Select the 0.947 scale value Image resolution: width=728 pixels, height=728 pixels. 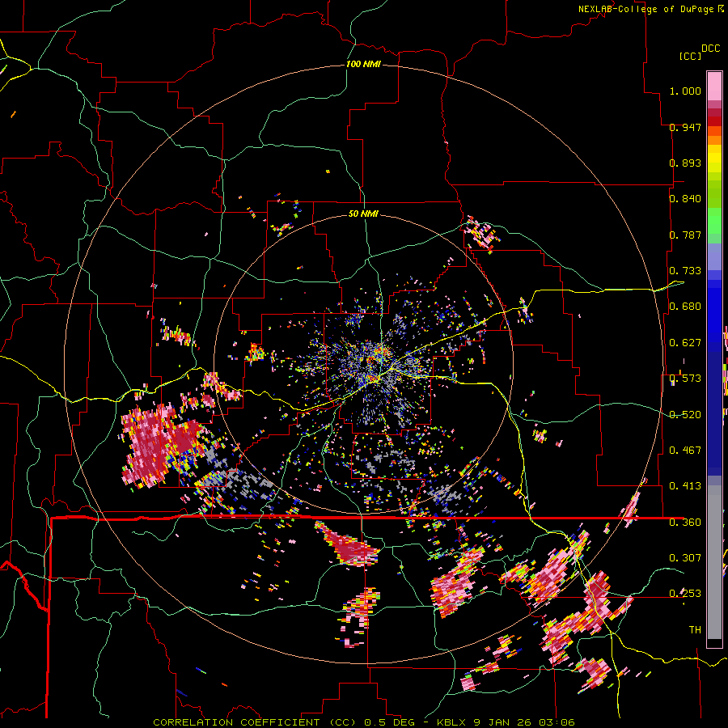tap(685, 127)
